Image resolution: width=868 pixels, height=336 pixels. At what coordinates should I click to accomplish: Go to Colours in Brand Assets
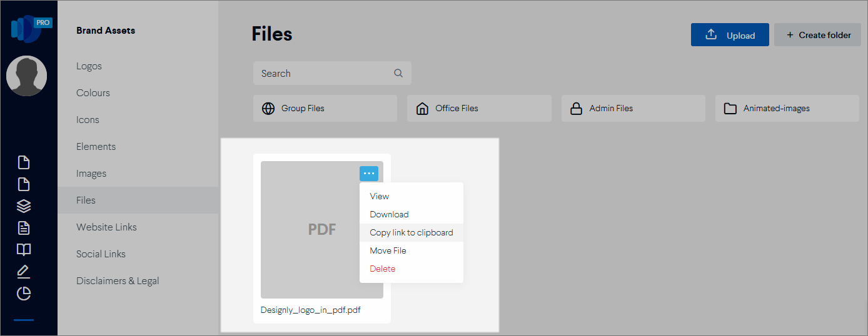(93, 93)
